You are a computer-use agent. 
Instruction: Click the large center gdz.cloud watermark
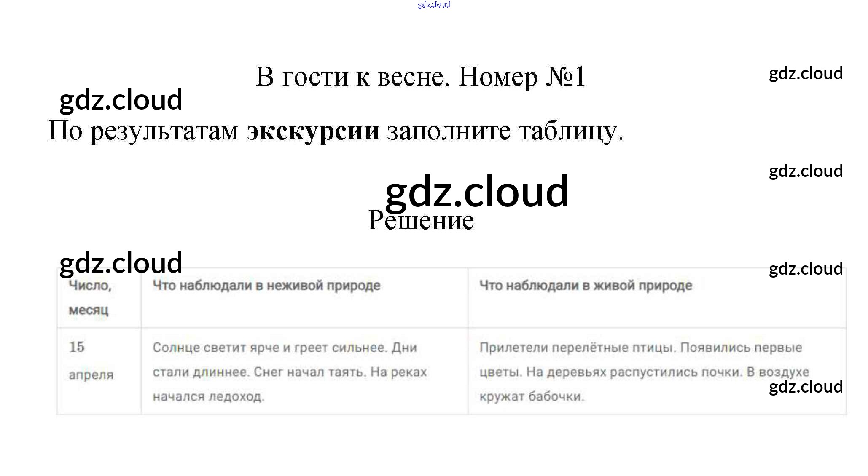(477, 192)
